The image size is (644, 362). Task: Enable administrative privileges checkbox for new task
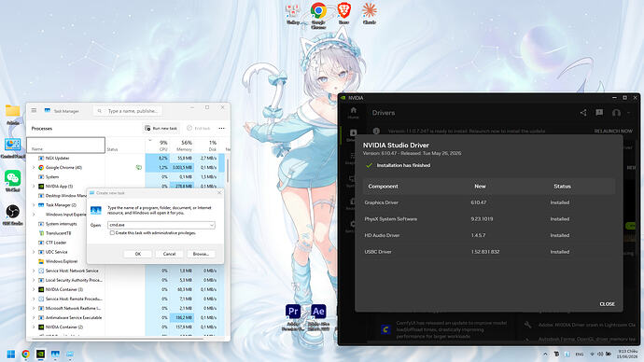pos(112,232)
